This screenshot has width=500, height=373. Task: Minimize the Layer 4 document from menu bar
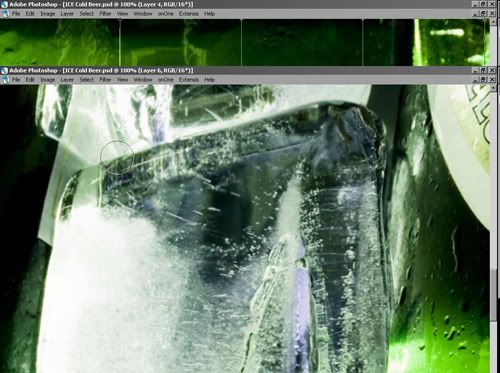(x=476, y=13)
